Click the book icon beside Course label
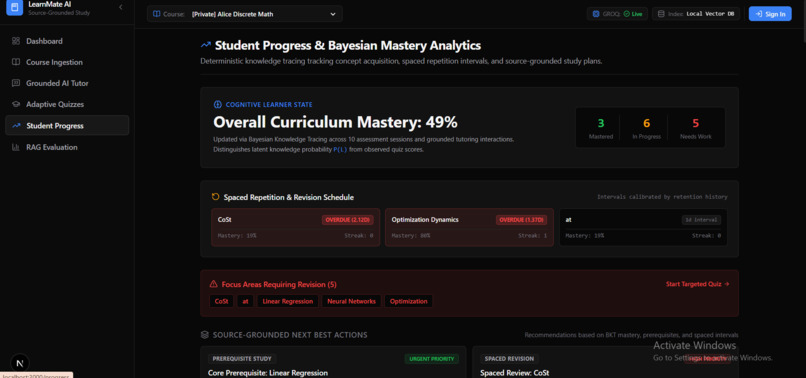Image resolution: width=806 pixels, height=378 pixels. (157, 14)
